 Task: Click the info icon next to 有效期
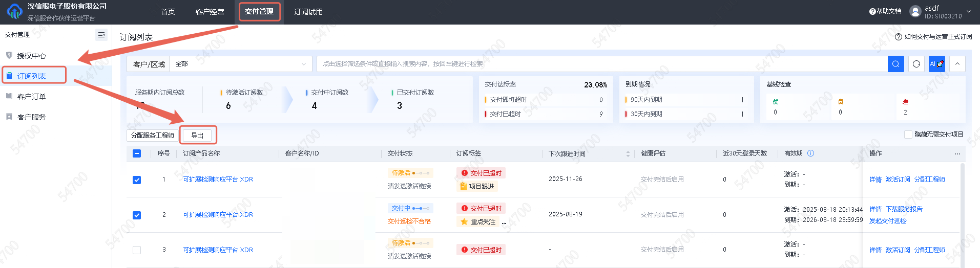coord(811,153)
